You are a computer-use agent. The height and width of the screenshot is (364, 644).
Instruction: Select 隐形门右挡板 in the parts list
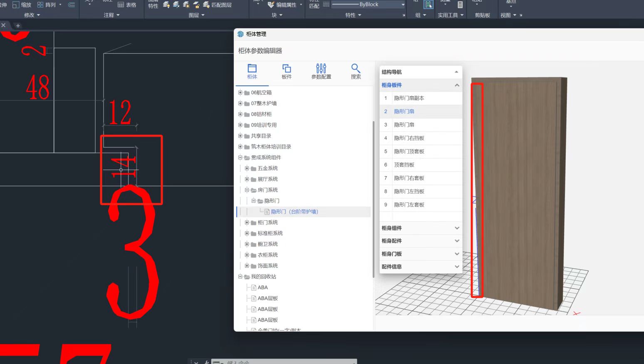click(409, 138)
